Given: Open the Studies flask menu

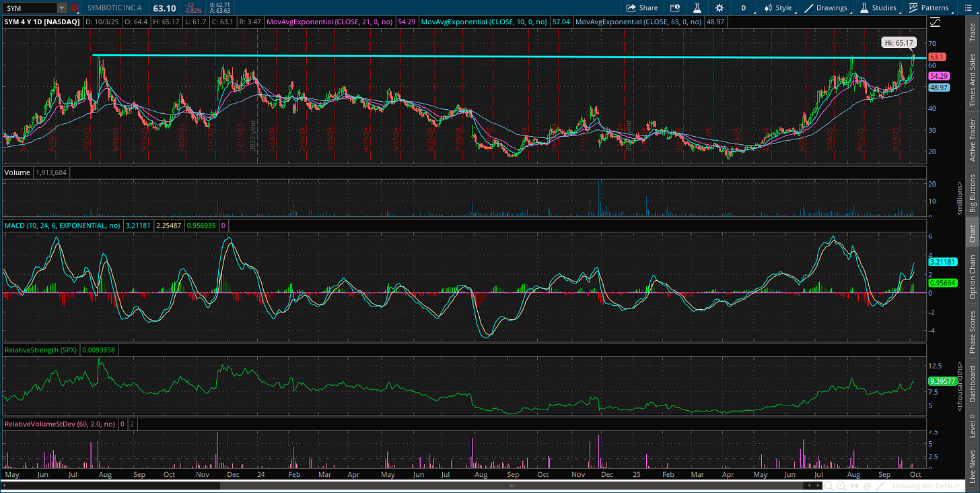Looking at the screenshot, I should 878,8.
